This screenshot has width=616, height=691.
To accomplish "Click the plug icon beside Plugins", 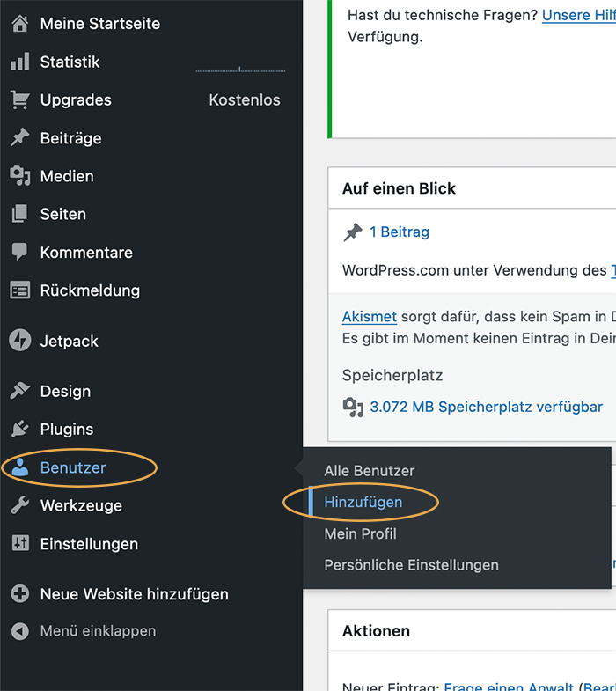I will point(20,429).
